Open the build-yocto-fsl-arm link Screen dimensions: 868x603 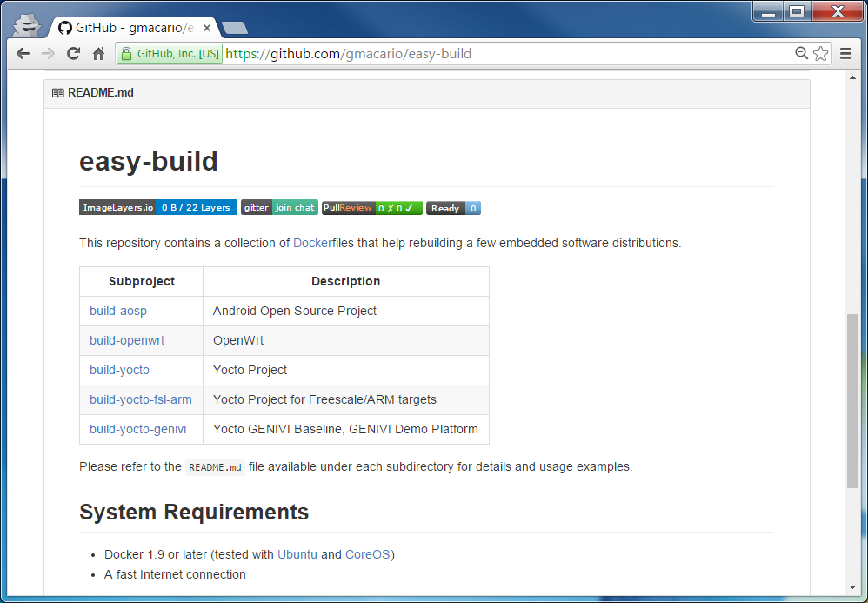141,399
